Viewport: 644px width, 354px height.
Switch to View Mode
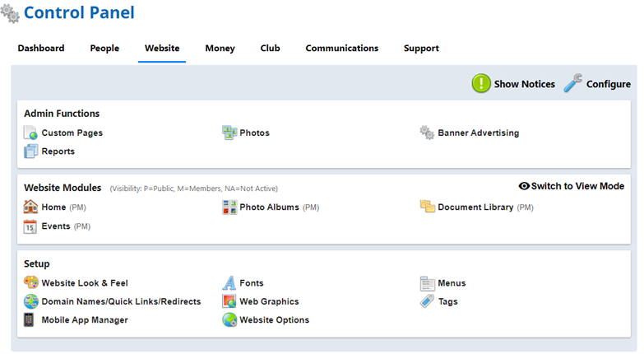572,187
